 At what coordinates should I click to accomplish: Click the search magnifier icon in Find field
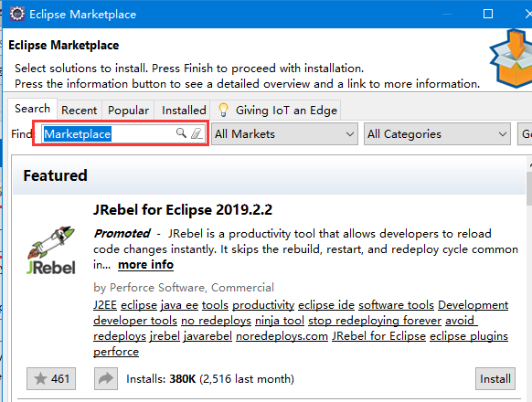[181, 133]
